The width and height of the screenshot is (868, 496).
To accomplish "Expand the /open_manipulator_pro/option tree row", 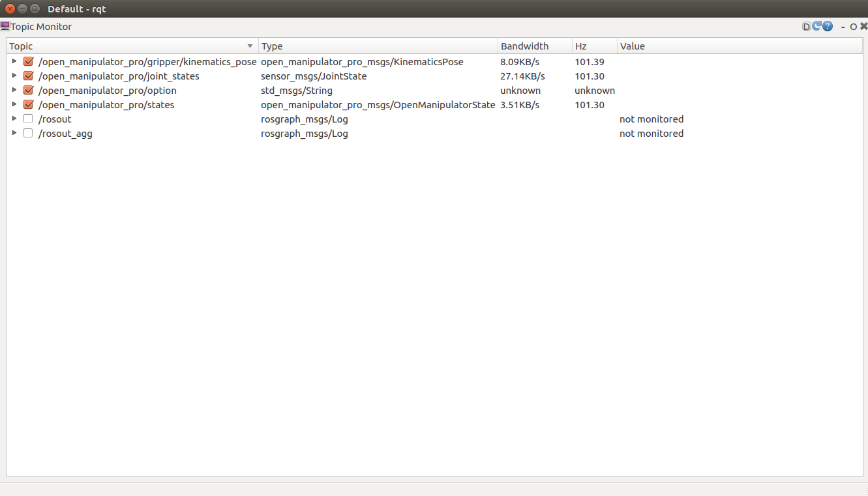I will pos(14,91).
